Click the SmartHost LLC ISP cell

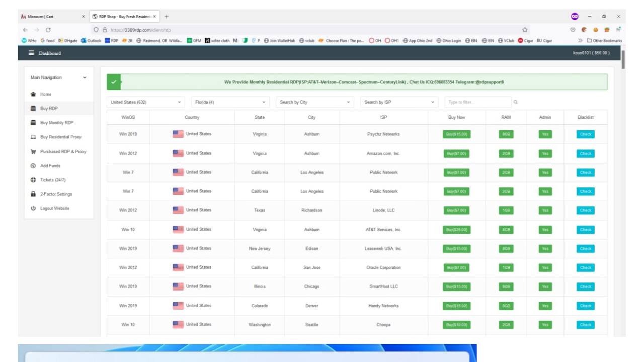click(x=383, y=286)
